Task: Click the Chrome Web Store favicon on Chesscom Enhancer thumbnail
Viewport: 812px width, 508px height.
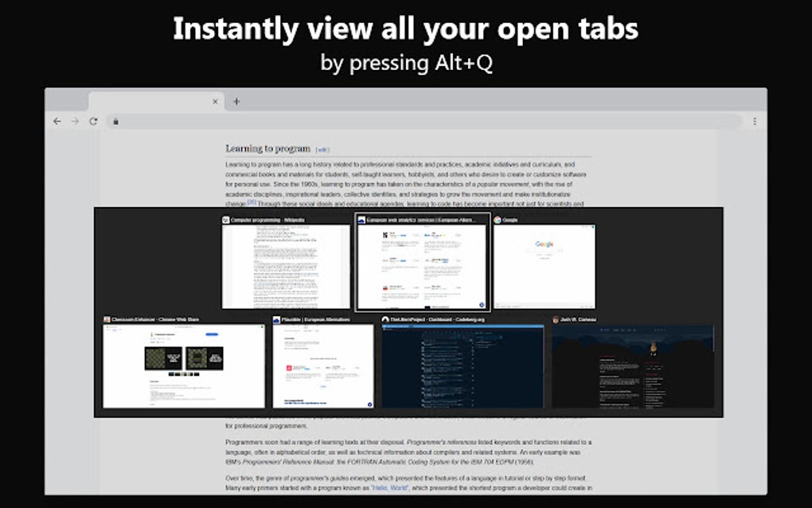Action: click(x=107, y=318)
